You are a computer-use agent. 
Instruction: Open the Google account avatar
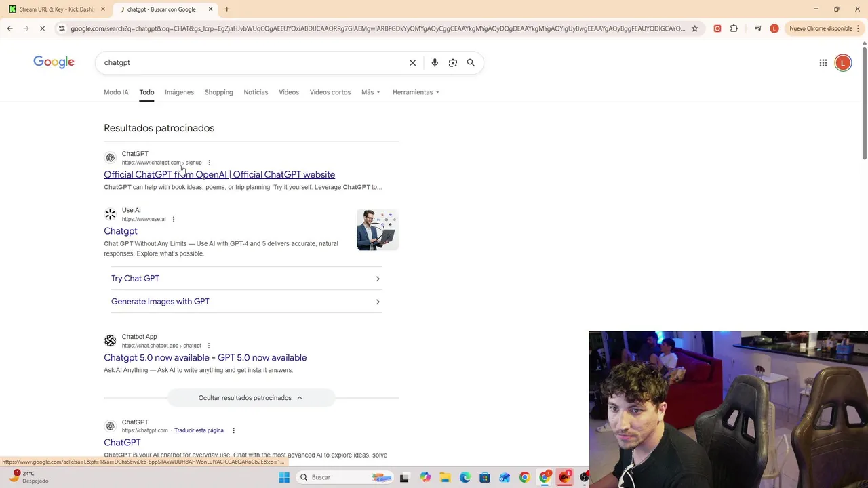[843, 63]
